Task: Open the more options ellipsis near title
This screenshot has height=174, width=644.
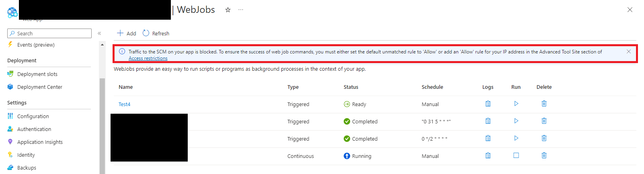Action: (x=240, y=10)
